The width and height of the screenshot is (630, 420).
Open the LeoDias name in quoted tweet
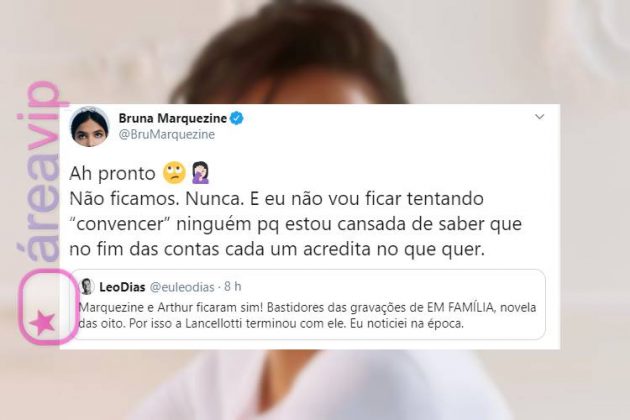(x=122, y=287)
